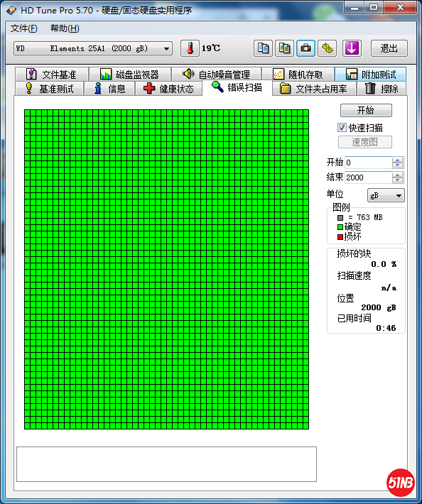Click the 速度图 button
This screenshot has width=422, height=504.
pos(364,142)
